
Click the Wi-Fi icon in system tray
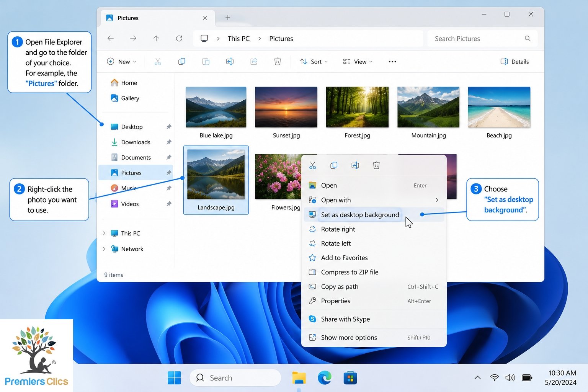point(494,378)
